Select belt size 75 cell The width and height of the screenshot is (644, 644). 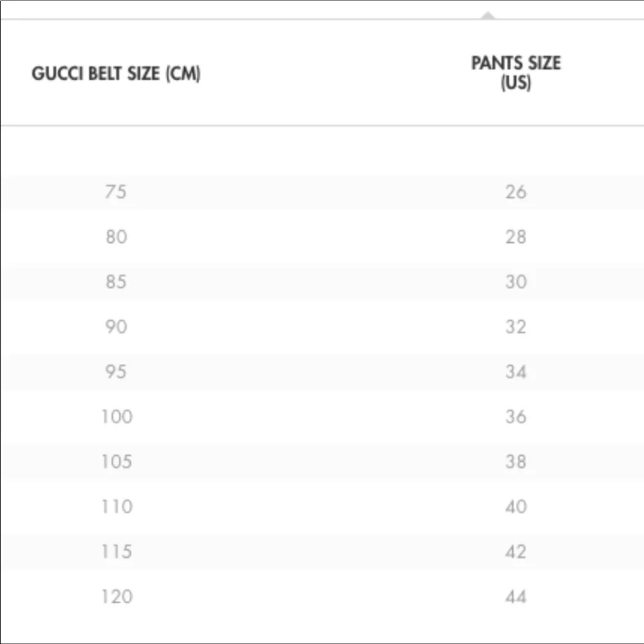pos(115,192)
